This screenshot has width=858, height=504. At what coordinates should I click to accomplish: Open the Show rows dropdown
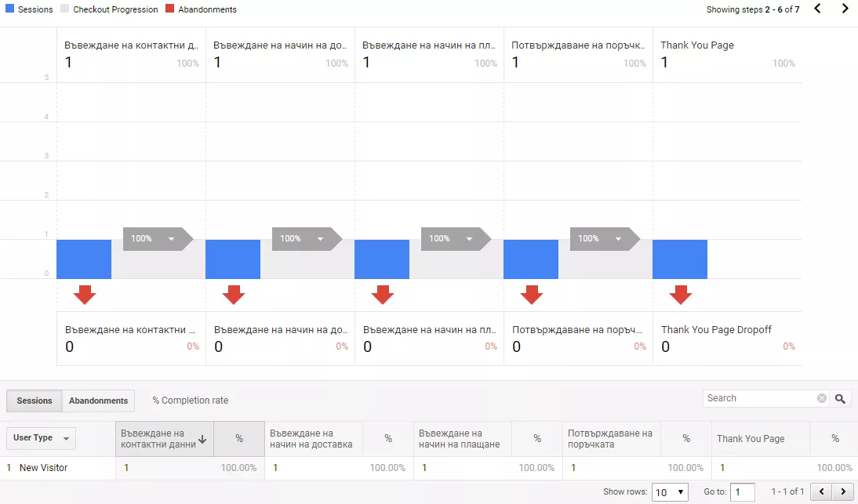click(x=670, y=492)
